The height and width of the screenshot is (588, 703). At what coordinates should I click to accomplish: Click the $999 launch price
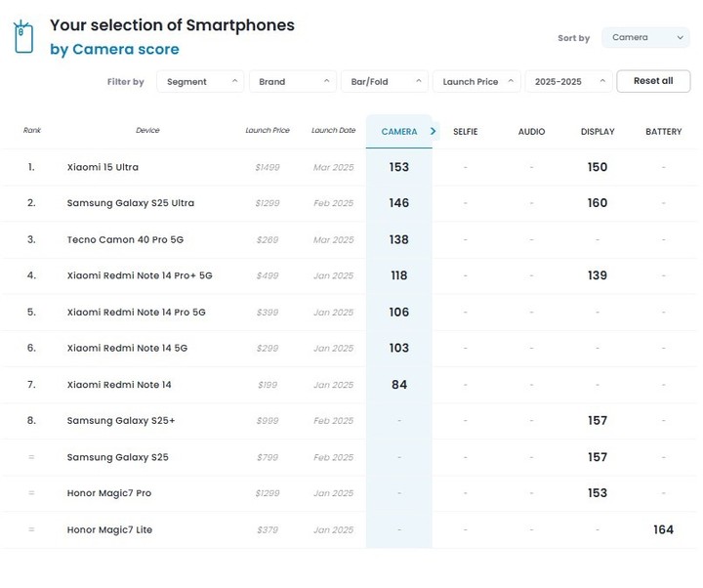(268, 421)
